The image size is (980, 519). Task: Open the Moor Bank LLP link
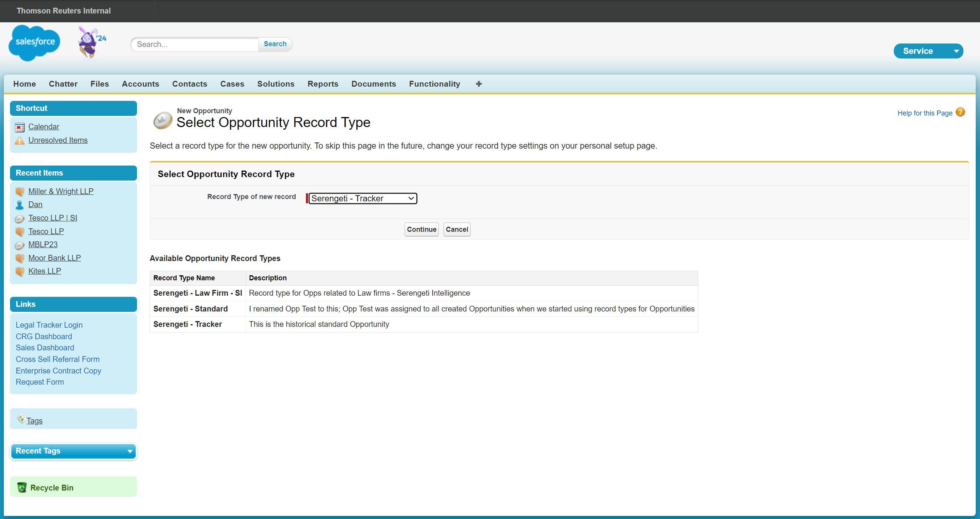(55, 258)
